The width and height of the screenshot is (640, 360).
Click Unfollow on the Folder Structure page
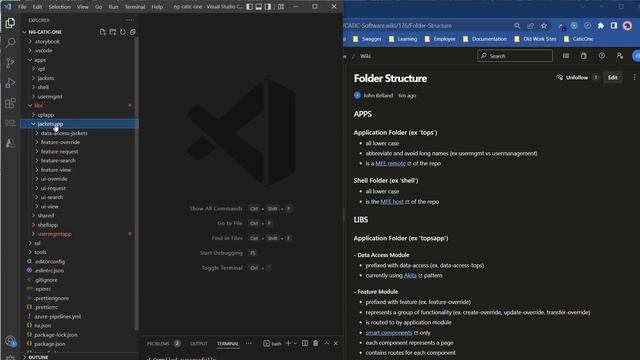(x=573, y=78)
